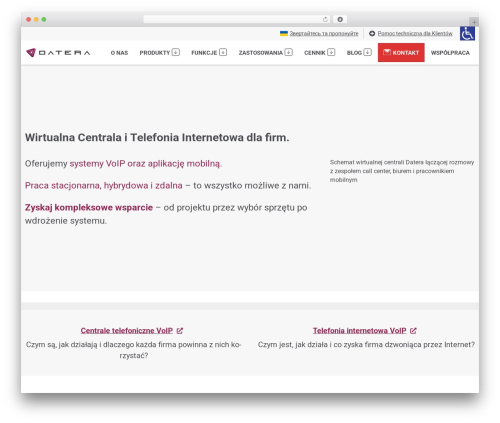Click external link icon after Centrale telefoniczne VoIP
The width and height of the screenshot is (500, 423).
point(180,331)
